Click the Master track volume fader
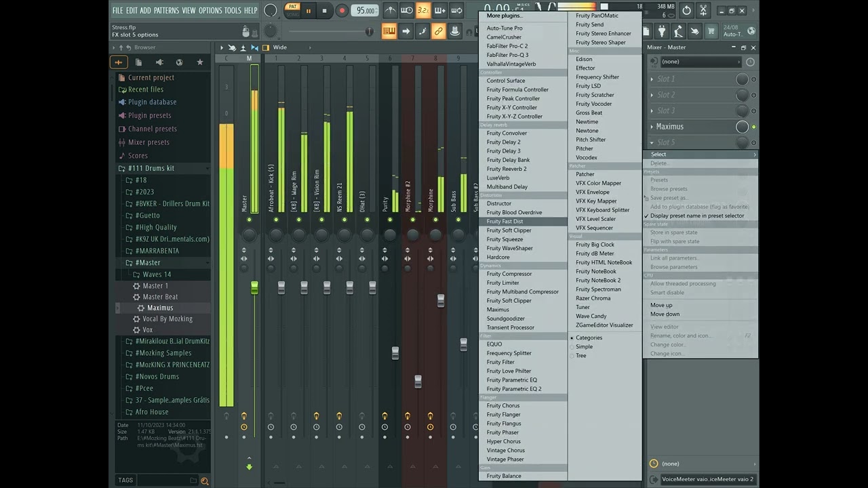 254,289
